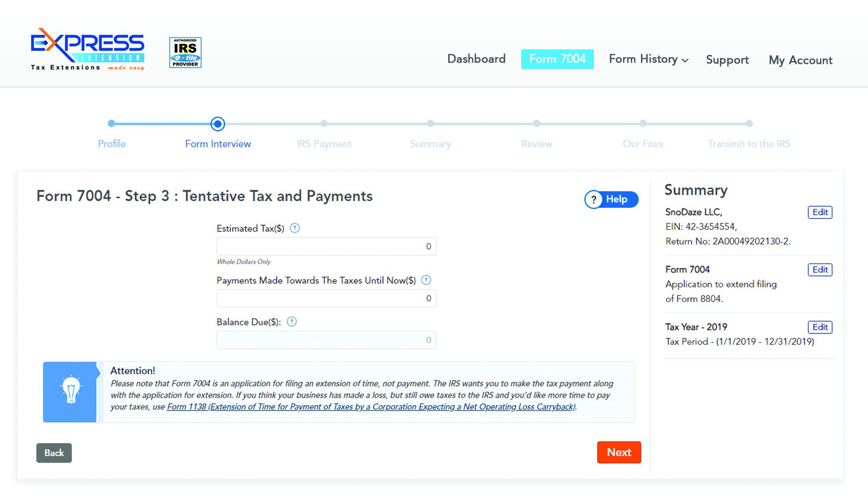This screenshot has width=868, height=497.
Task: Open the Estimated Tax help tooltip
Action: click(295, 228)
